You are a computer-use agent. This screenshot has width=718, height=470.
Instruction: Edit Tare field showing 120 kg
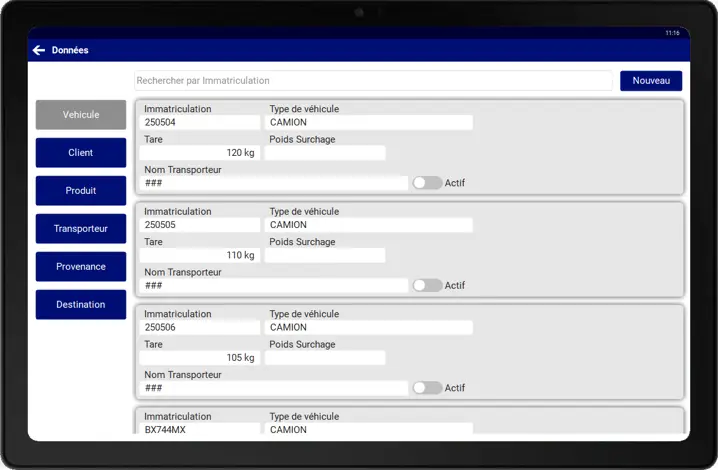pos(200,153)
